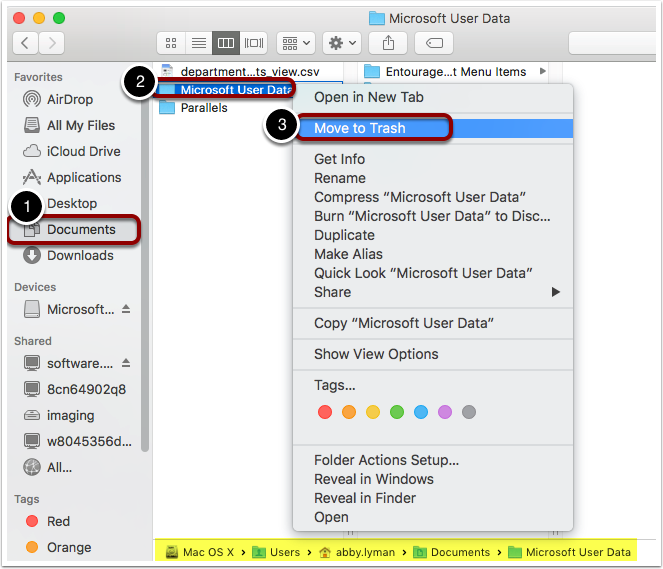The height and width of the screenshot is (569, 663).
Task: Choose Duplicate from context menu
Action: [x=433, y=235]
